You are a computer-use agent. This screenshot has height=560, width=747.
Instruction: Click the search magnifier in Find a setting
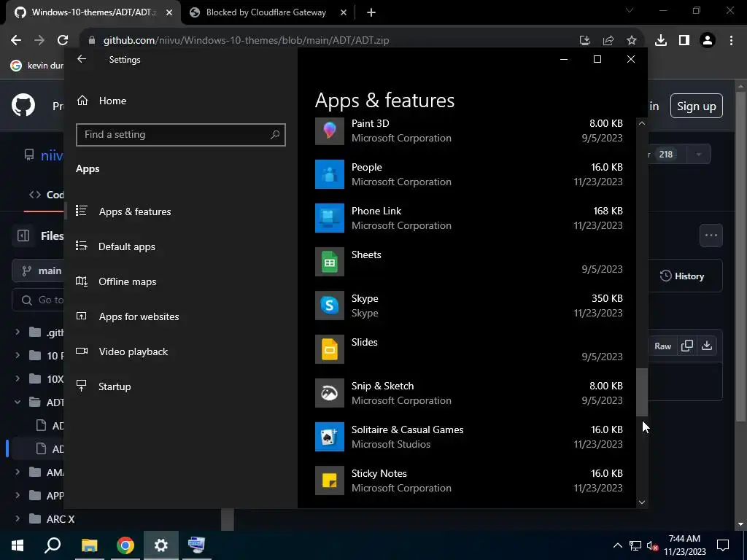tap(275, 135)
